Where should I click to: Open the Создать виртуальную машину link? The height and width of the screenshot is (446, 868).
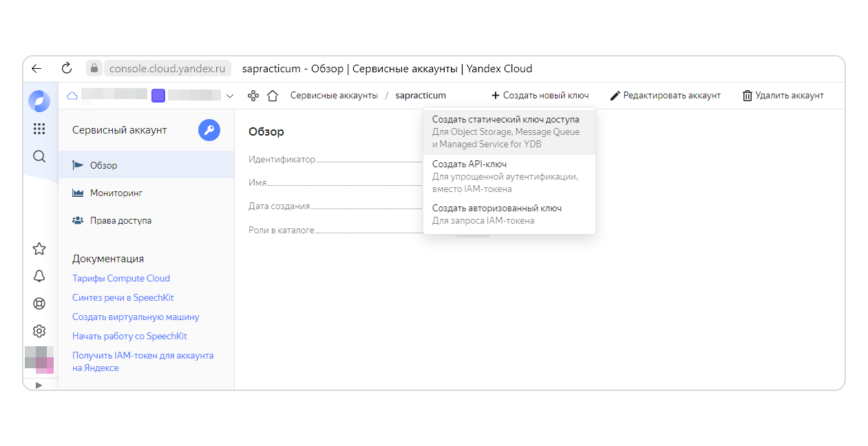[136, 317]
